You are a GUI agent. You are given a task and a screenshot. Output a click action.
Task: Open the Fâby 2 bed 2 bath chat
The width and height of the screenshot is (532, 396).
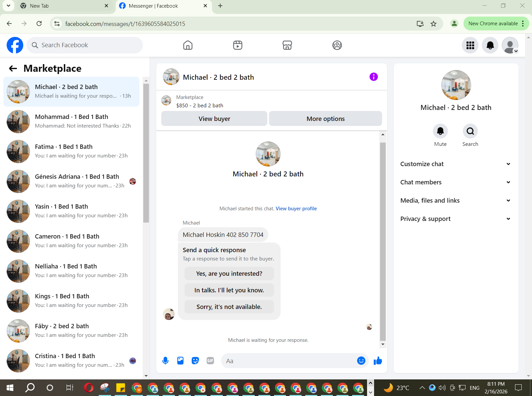(71, 331)
